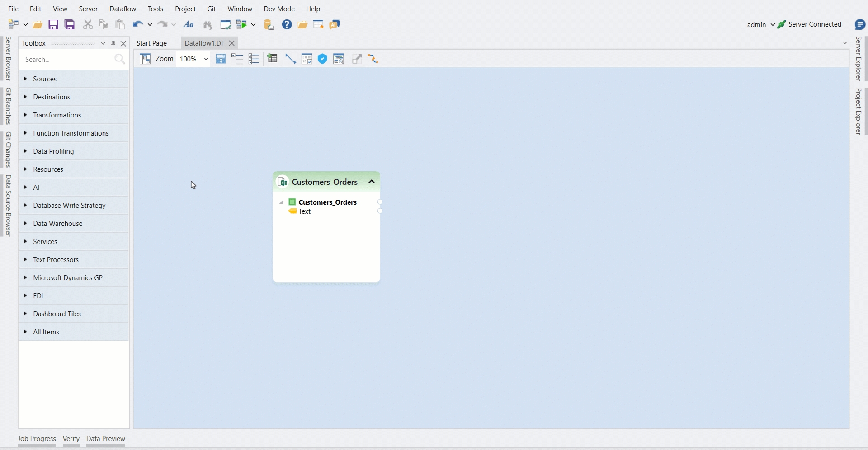Open the Project Explorer side panel
Image resolution: width=868 pixels, height=450 pixels.
tap(859, 112)
